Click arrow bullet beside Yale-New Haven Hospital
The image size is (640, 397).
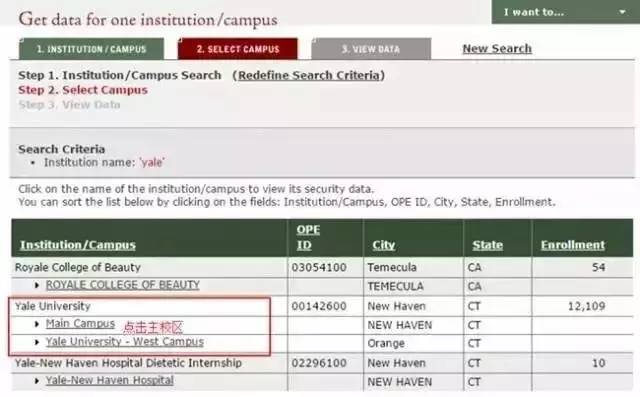click(x=37, y=381)
